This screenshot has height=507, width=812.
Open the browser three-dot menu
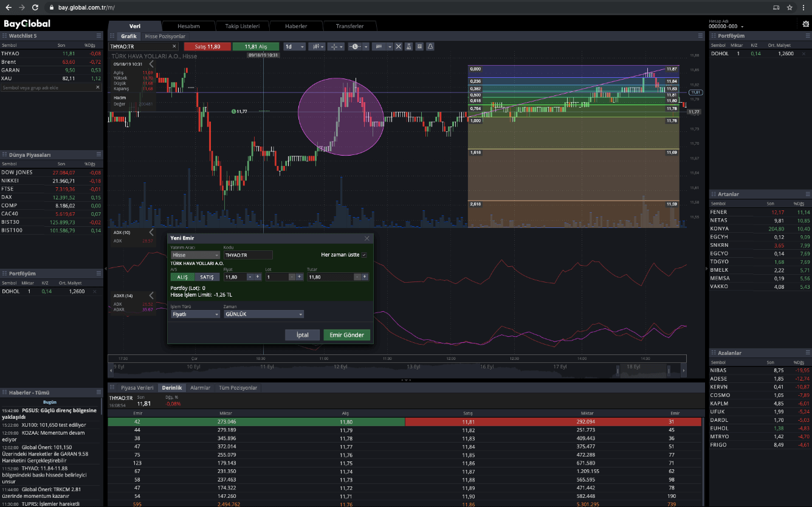coord(804,7)
